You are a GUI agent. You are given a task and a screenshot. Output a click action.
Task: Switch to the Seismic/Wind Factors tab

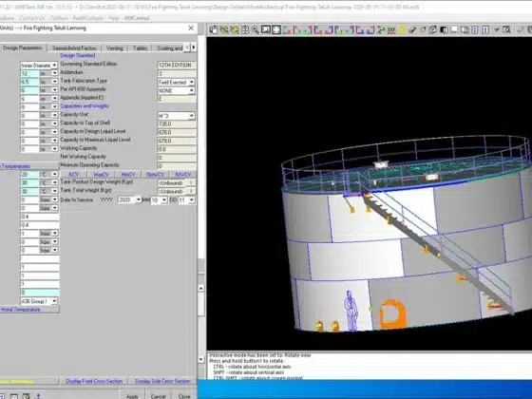[x=75, y=48]
